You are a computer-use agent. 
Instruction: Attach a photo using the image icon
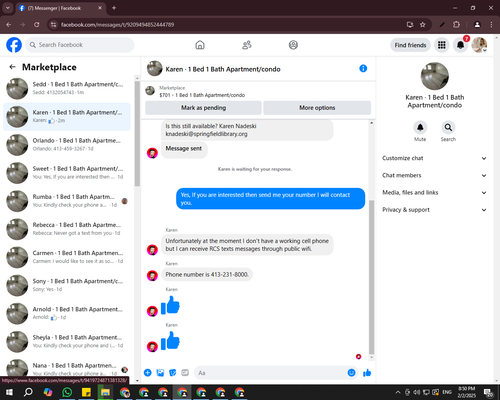tap(160, 373)
